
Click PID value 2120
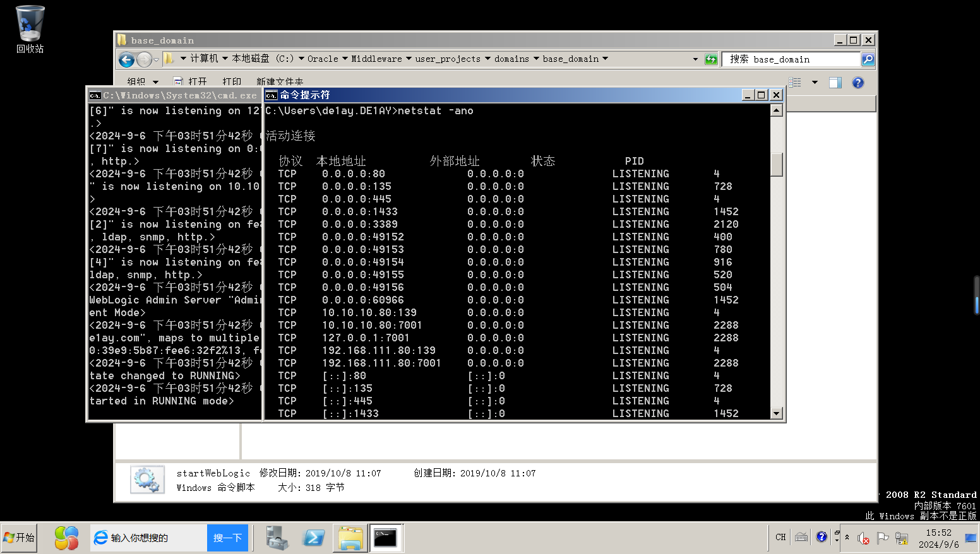coord(726,224)
